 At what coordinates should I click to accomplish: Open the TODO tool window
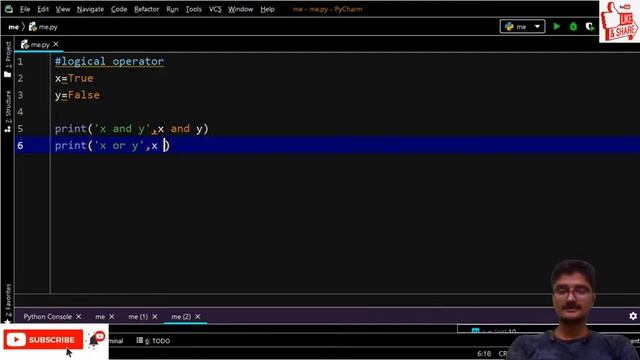click(x=153, y=341)
